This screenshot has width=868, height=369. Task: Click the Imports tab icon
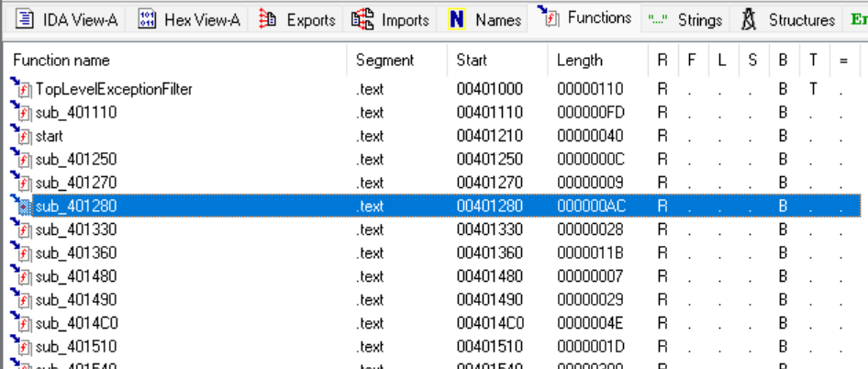[362, 20]
